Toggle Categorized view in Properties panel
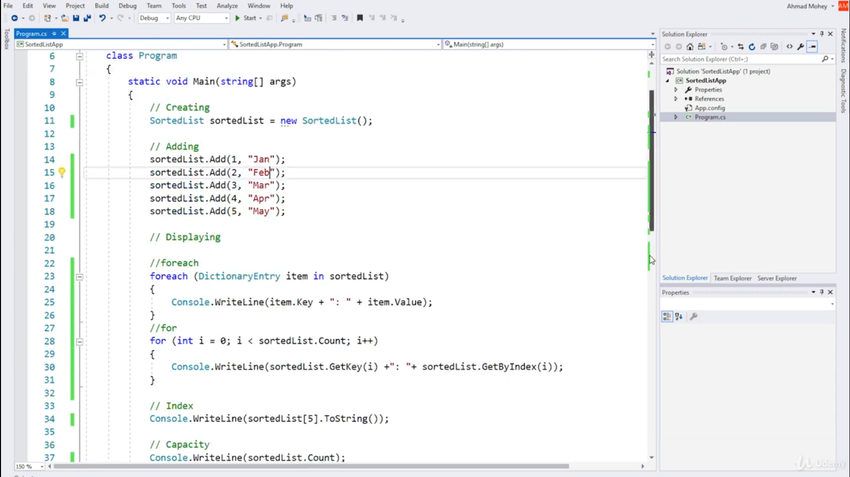 (667, 317)
